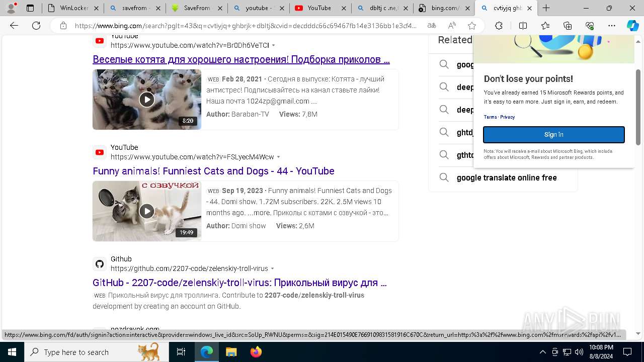This screenshot has width=644, height=362.
Task: Open File Explorer from taskbar
Action: (x=231, y=352)
